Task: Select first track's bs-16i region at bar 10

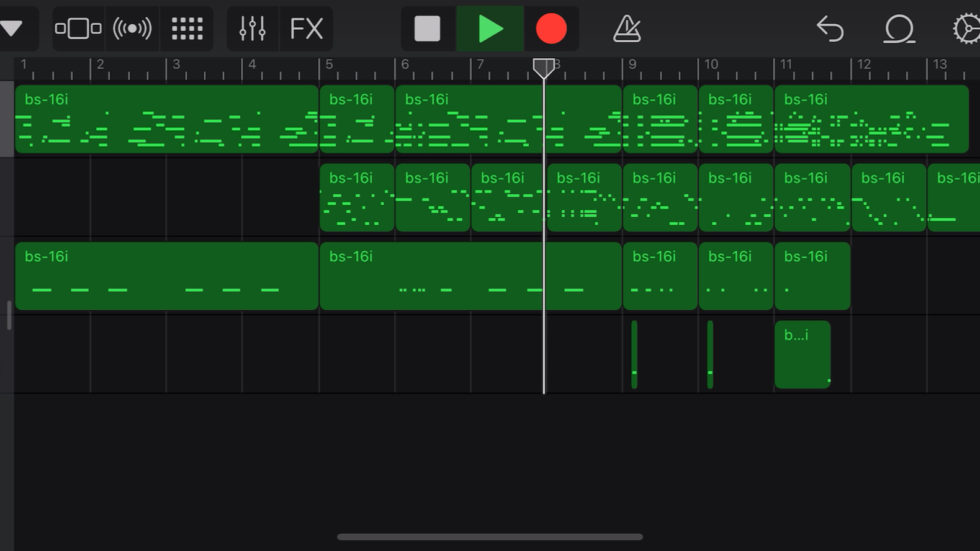Action: 736,119
